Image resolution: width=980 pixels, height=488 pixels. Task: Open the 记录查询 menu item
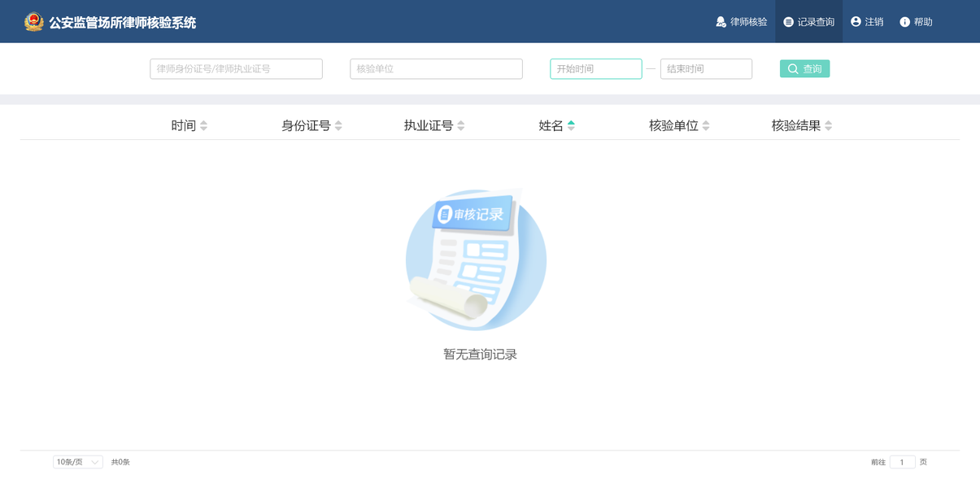(809, 22)
